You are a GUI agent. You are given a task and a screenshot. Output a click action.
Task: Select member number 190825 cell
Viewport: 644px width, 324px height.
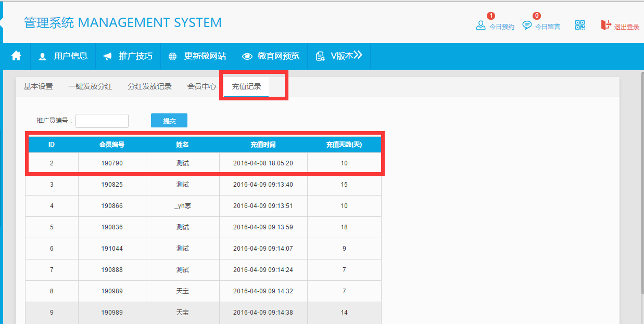tap(112, 185)
